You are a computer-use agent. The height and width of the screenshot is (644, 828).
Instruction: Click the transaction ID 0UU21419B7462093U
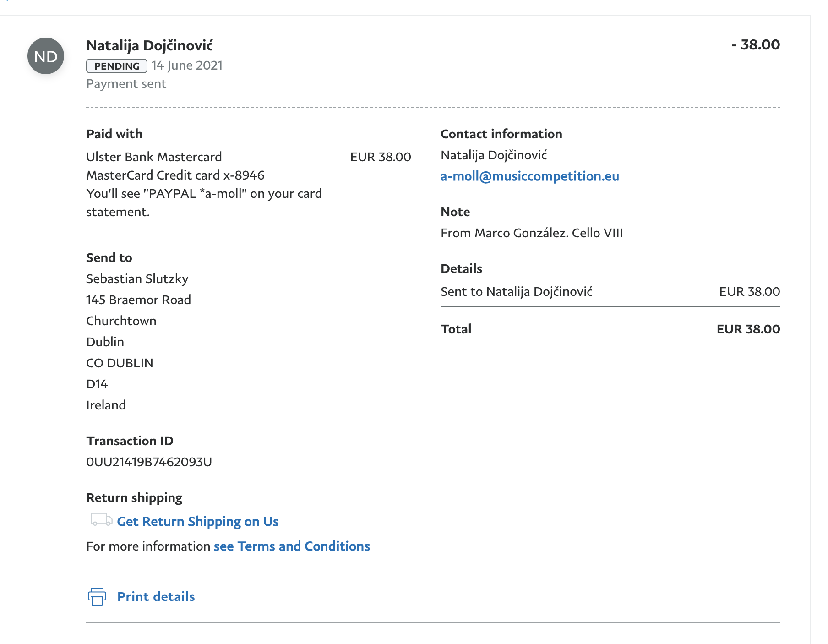click(149, 462)
